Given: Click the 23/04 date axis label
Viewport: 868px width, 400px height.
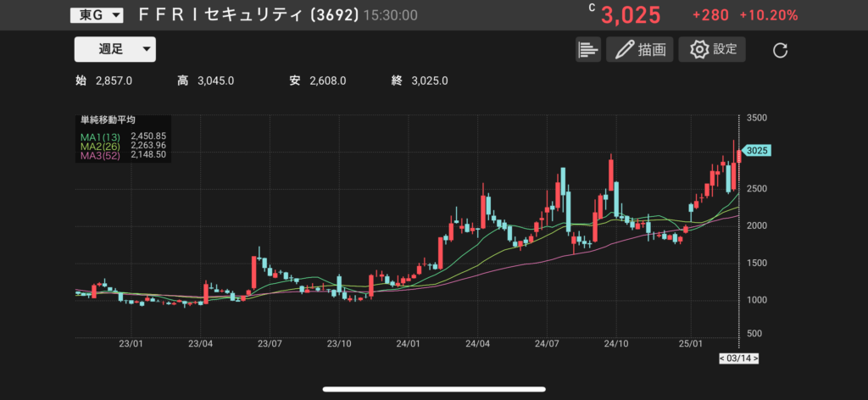Looking at the screenshot, I should tap(201, 343).
